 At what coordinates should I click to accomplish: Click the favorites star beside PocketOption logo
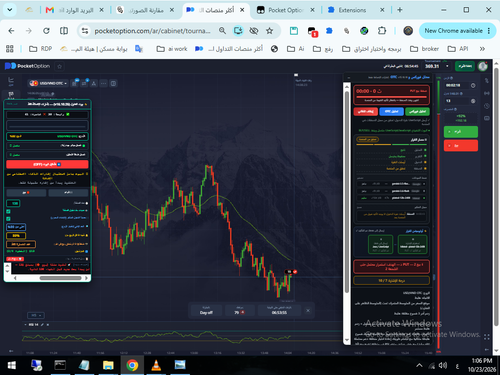(60, 66)
